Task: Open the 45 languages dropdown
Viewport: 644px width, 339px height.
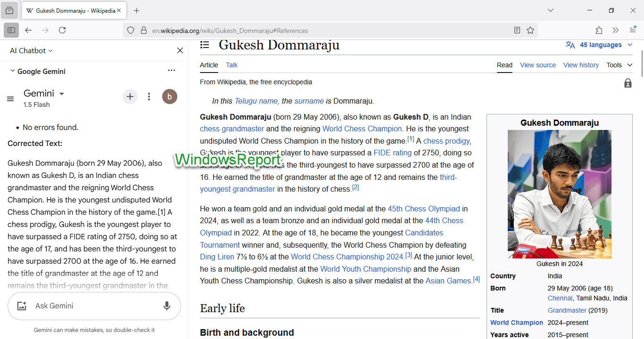Action: (599, 45)
